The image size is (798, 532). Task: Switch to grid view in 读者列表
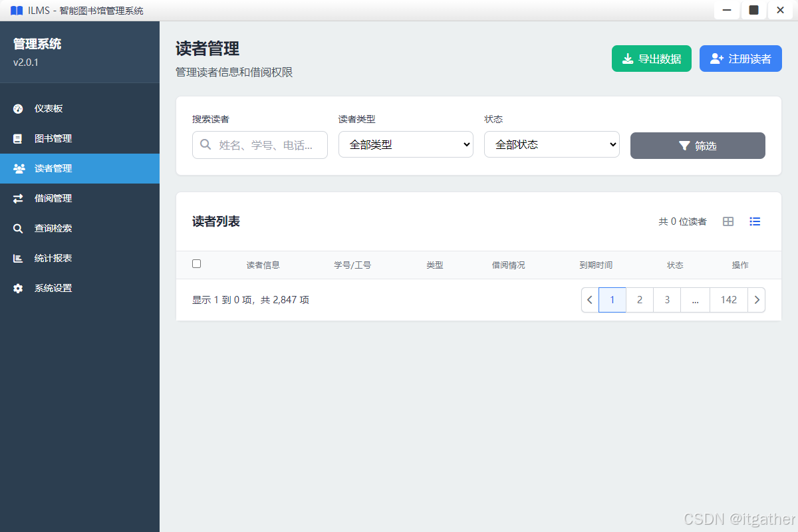point(728,221)
